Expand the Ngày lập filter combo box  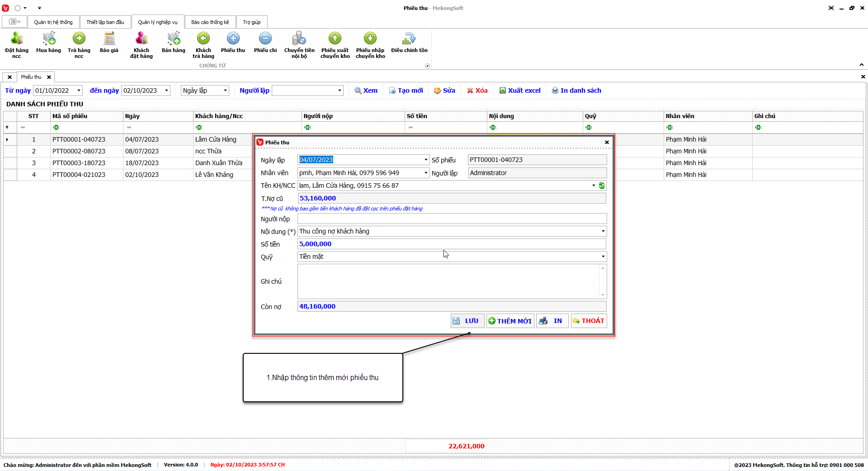coord(225,90)
